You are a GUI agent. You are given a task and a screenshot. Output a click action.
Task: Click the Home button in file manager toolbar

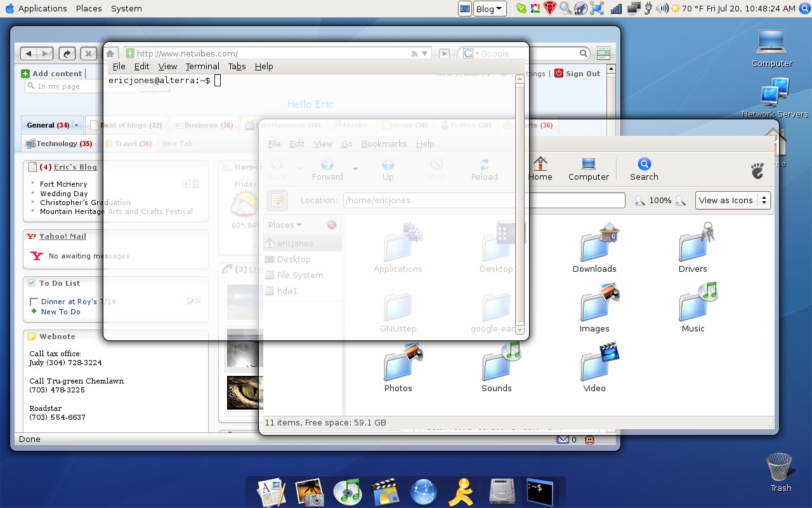(540, 169)
